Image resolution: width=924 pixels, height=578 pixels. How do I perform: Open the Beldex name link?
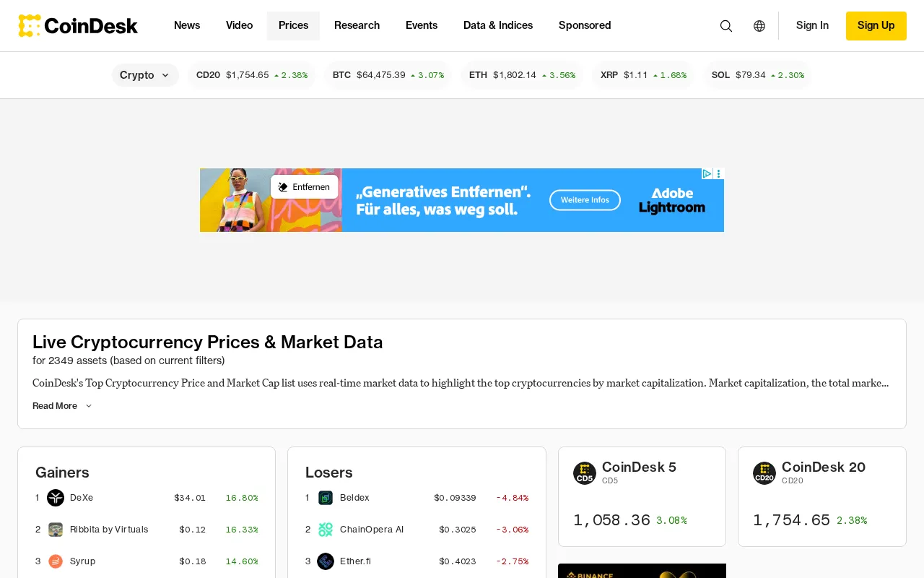354,498
